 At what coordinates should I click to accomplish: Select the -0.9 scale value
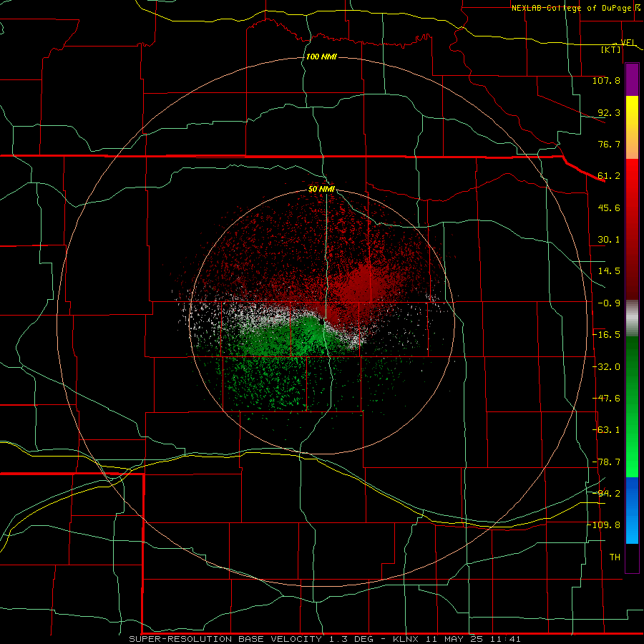(x=609, y=303)
